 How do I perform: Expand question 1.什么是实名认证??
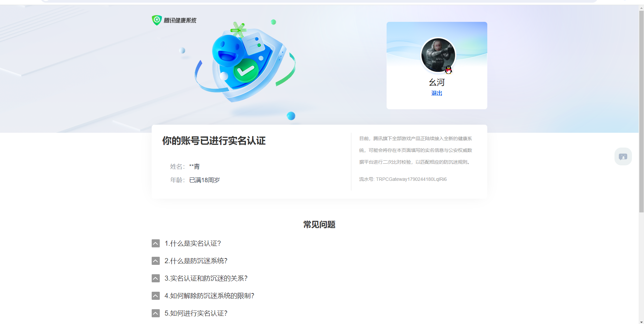click(193, 243)
